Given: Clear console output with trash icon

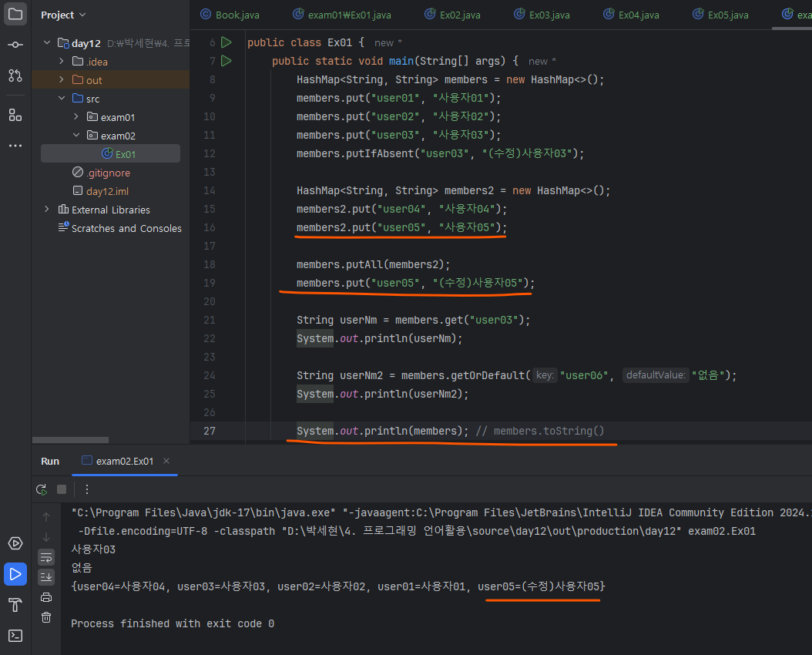Looking at the screenshot, I should click(x=46, y=617).
